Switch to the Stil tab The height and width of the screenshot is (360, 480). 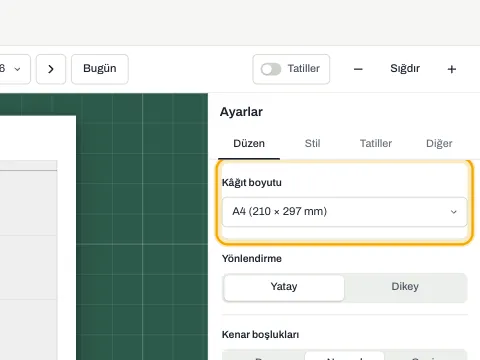click(x=312, y=144)
